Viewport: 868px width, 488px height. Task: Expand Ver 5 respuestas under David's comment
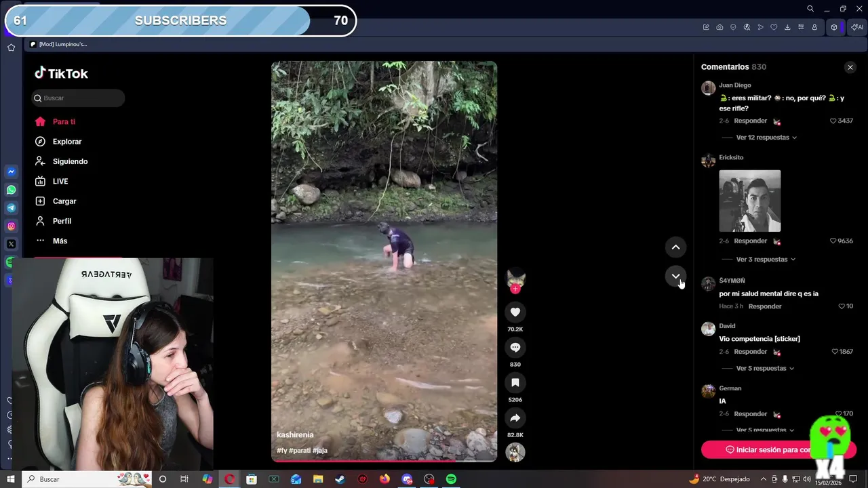[x=765, y=369]
